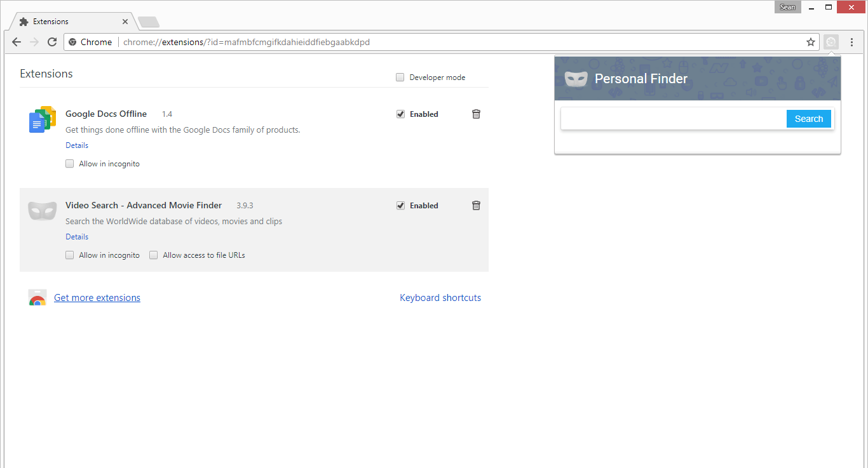Click the Chrome Web Store icon

click(37, 297)
